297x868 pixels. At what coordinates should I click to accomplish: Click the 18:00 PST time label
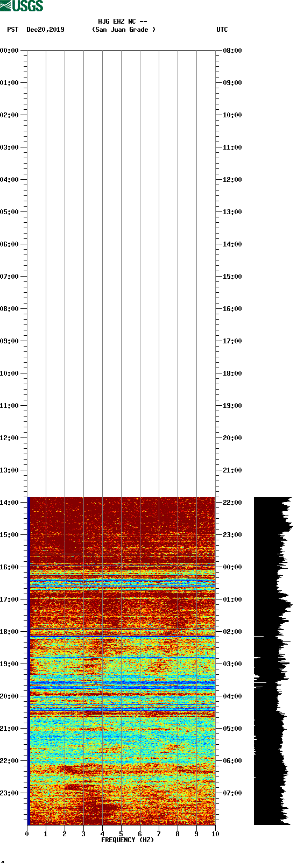point(9,632)
